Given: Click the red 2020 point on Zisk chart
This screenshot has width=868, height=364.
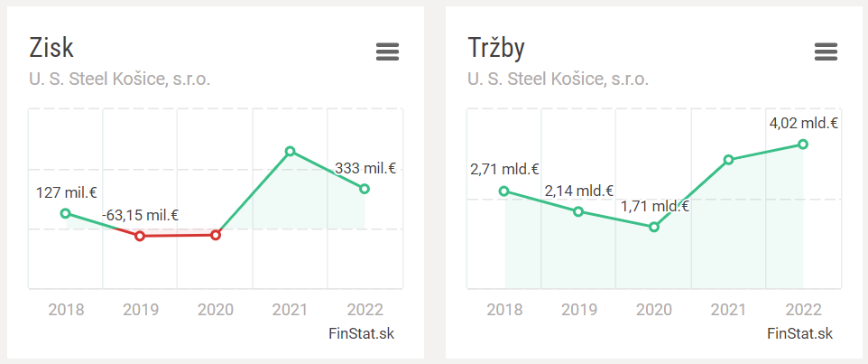Looking at the screenshot, I should click(216, 235).
